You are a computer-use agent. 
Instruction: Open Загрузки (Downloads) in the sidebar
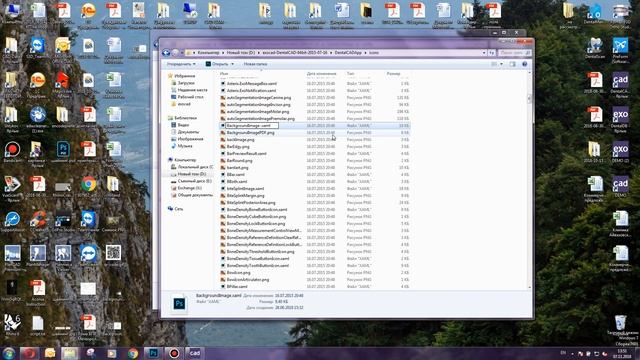tap(186, 83)
